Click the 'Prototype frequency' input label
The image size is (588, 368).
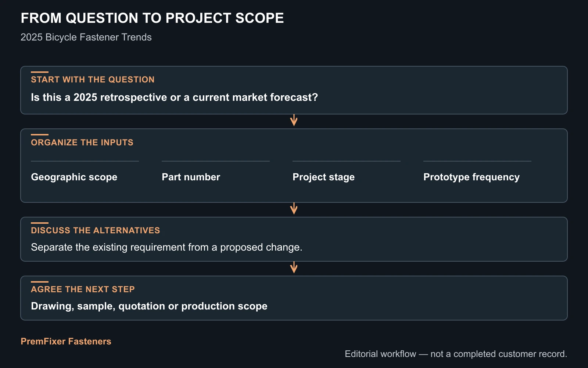tap(472, 177)
